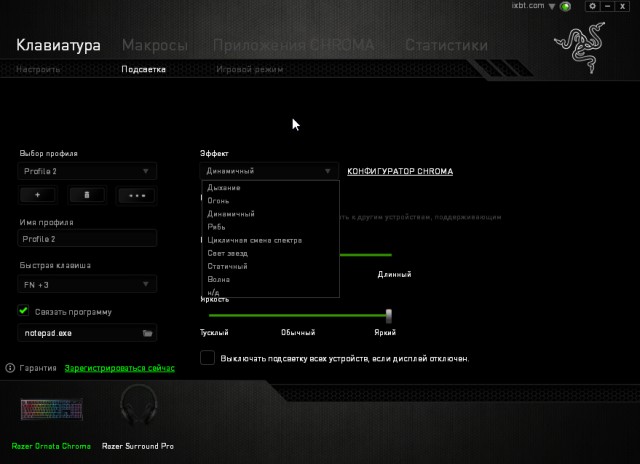This screenshot has height=464, width=640.
Task: Click the warranty info icon
Action: 10,368
